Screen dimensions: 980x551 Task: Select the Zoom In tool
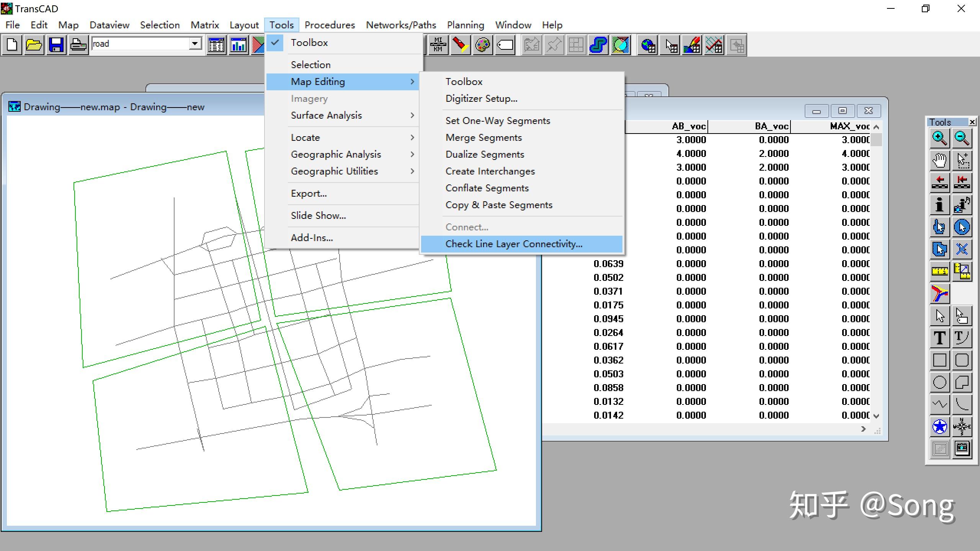tap(939, 138)
